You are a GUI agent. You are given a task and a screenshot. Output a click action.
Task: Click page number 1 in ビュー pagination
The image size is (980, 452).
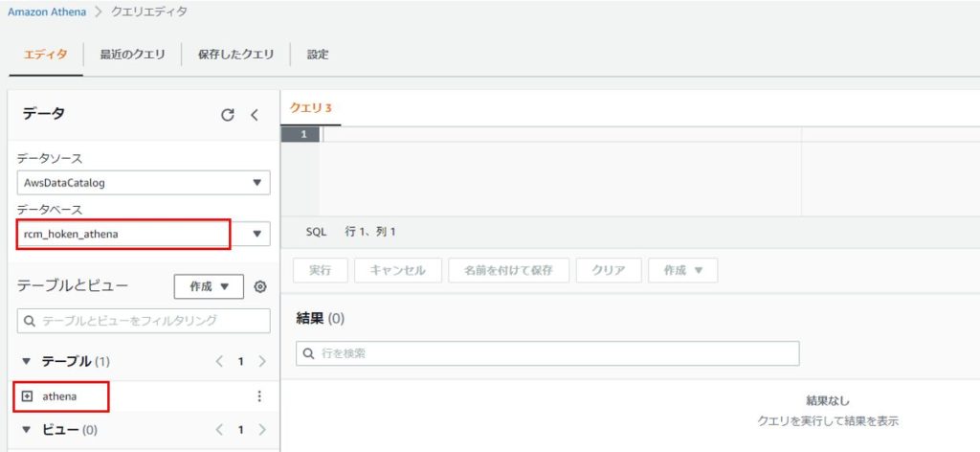240,429
